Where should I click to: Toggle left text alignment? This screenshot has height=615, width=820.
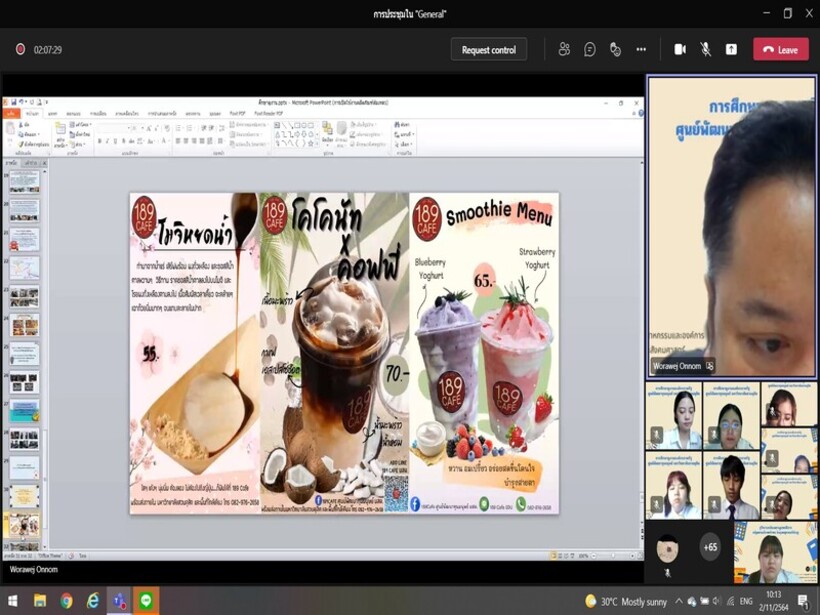pyautogui.click(x=178, y=141)
